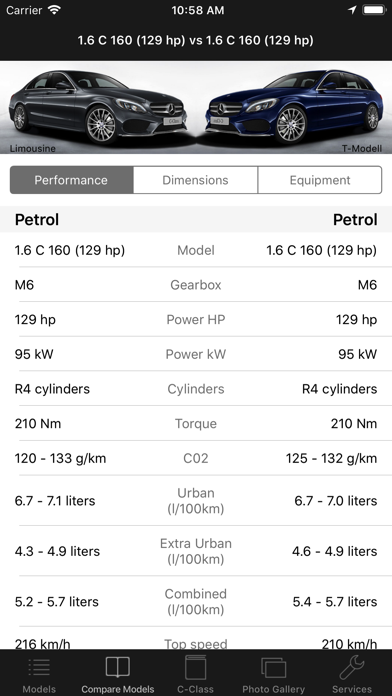Tap the Combined (l/100km) row
The width and height of the screenshot is (392, 696).
click(196, 601)
